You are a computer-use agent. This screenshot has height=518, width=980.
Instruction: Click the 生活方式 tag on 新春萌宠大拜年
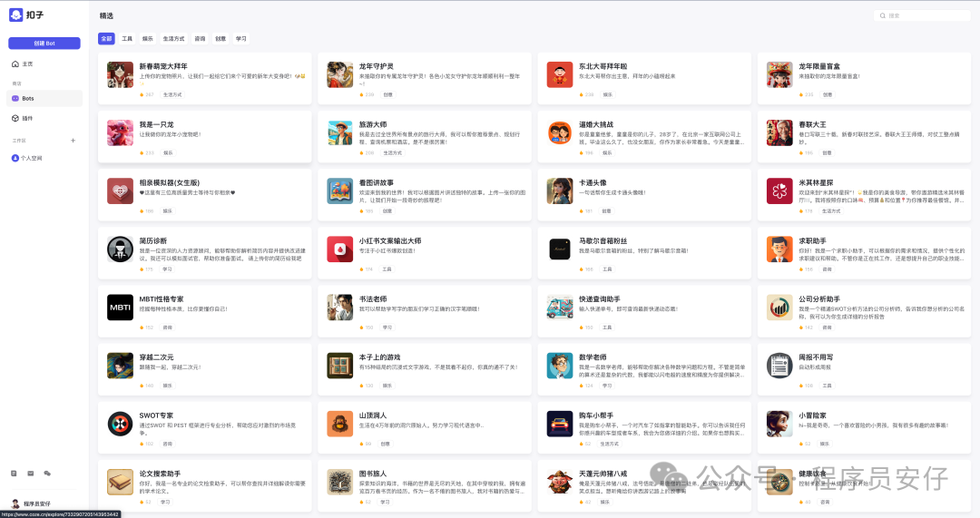[x=172, y=94]
